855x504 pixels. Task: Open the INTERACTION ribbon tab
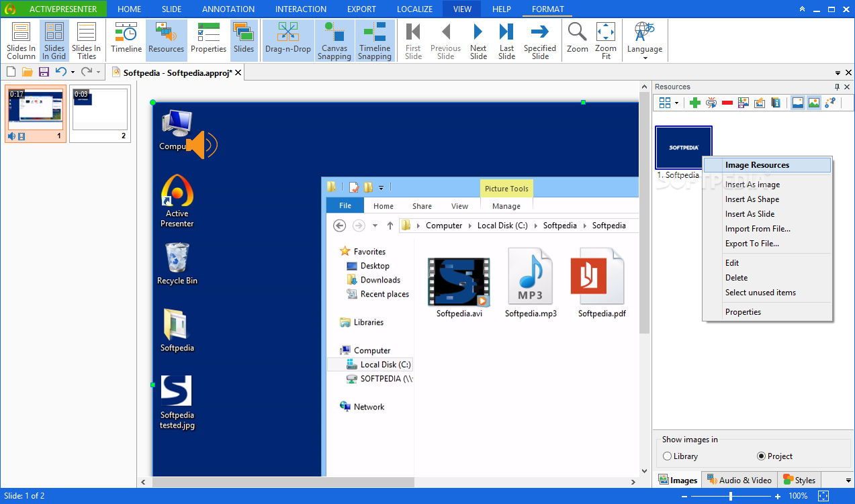click(x=301, y=9)
